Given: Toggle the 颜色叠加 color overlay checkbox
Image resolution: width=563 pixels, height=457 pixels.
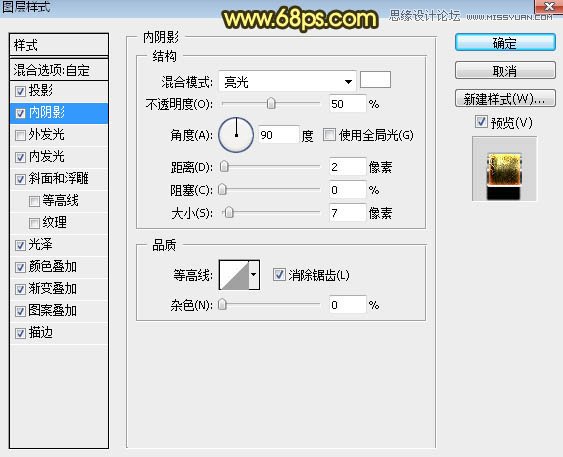Looking at the screenshot, I should [20, 267].
